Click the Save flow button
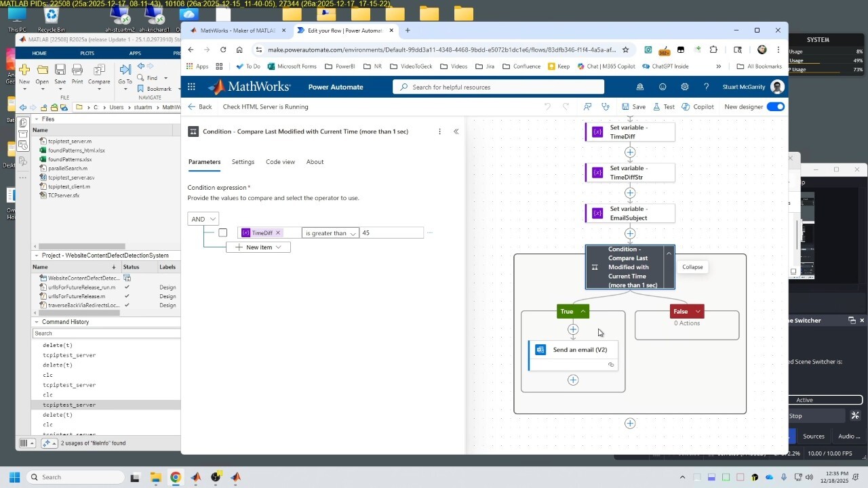This screenshot has width=868, height=488. pyautogui.click(x=633, y=106)
